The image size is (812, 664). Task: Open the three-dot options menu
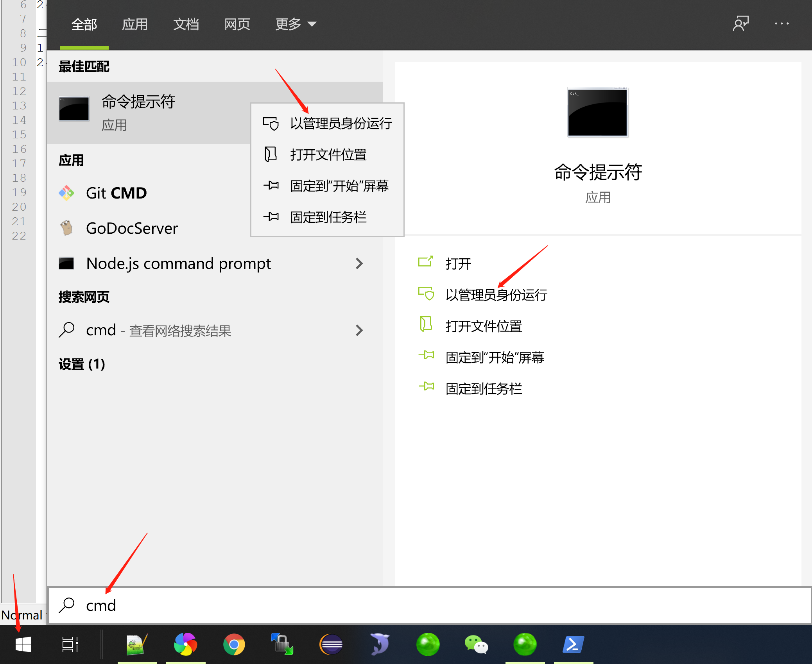[x=782, y=24]
